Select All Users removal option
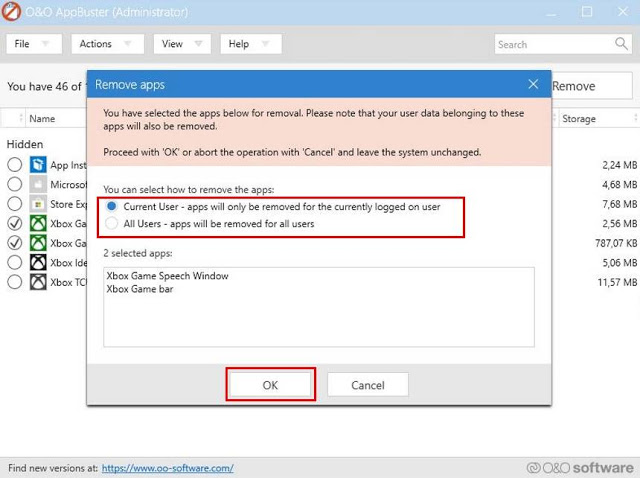 (111, 224)
